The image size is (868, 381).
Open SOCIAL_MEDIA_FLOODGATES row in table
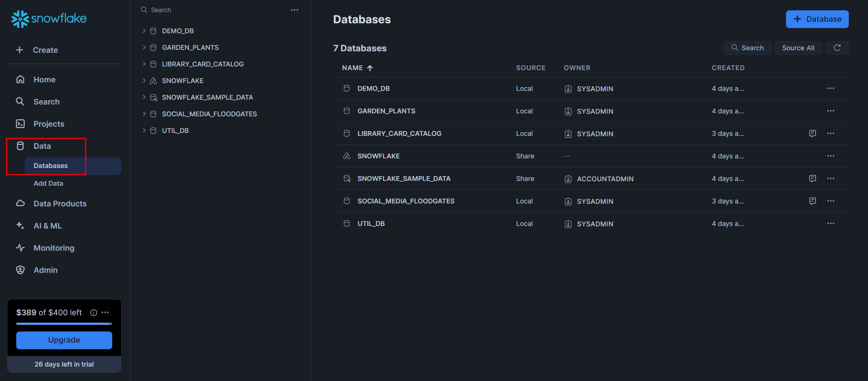coord(591,201)
